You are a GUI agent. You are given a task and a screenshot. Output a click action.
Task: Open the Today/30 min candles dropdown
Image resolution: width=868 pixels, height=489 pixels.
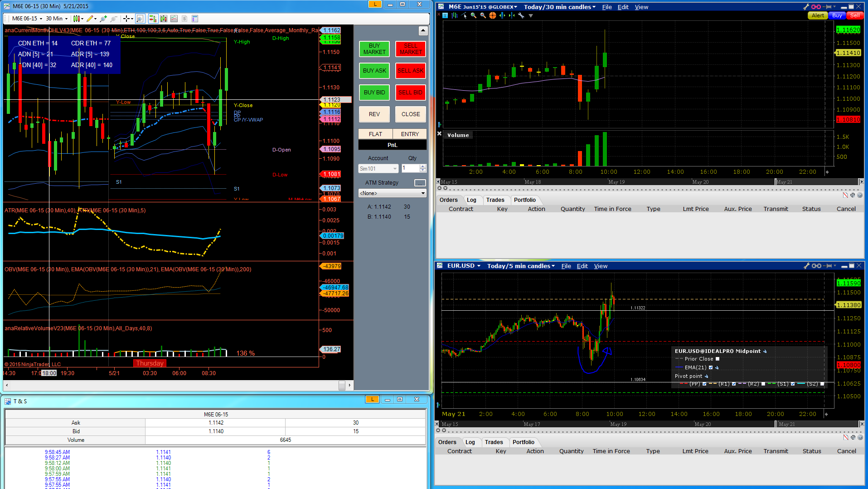(560, 7)
